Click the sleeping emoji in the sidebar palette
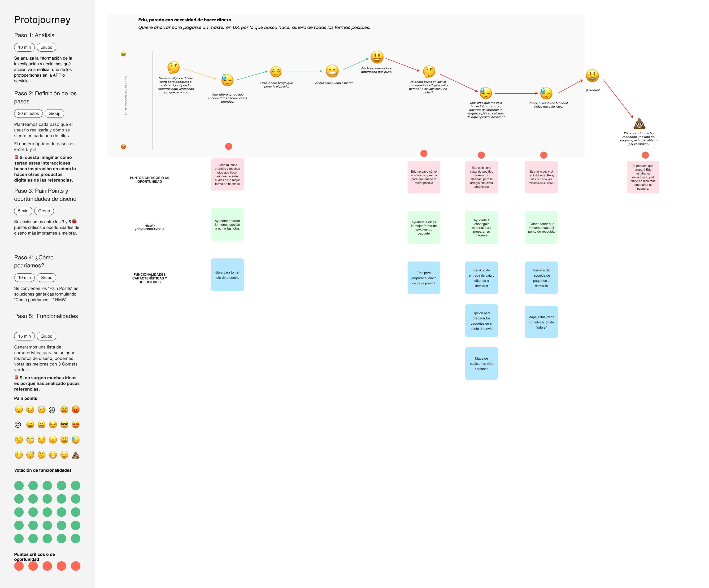This screenshot has width=709, height=588. coord(30,455)
